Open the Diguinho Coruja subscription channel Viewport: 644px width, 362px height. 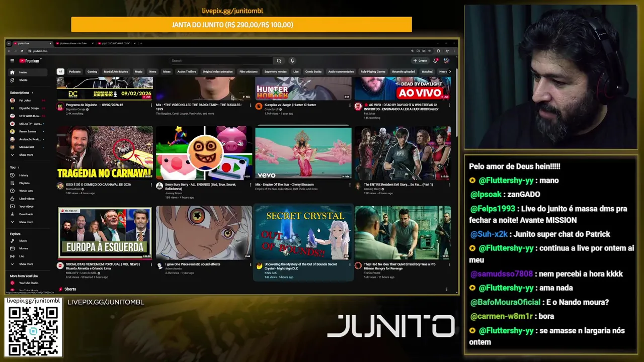coord(27,108)
